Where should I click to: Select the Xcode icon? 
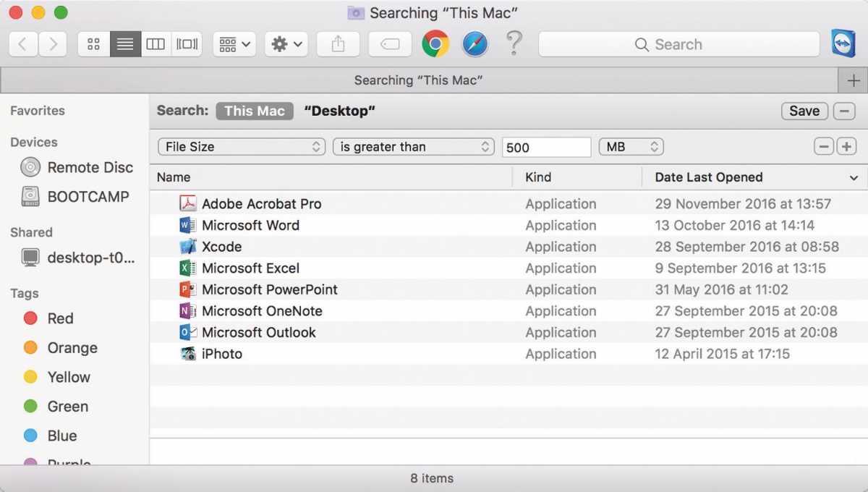(188, 247)
